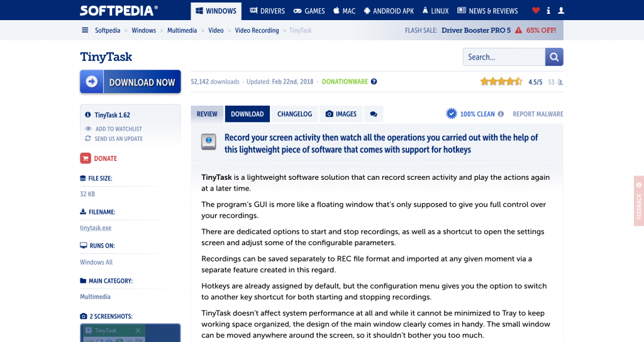Open the comments speech-bubble tab
644x342 pixels.
tap(374, 114)
